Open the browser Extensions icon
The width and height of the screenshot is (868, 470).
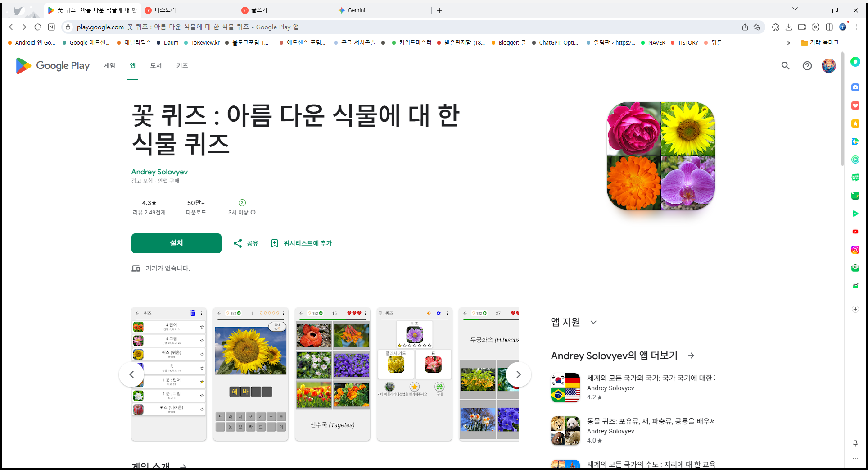click(x=775, y=27)
